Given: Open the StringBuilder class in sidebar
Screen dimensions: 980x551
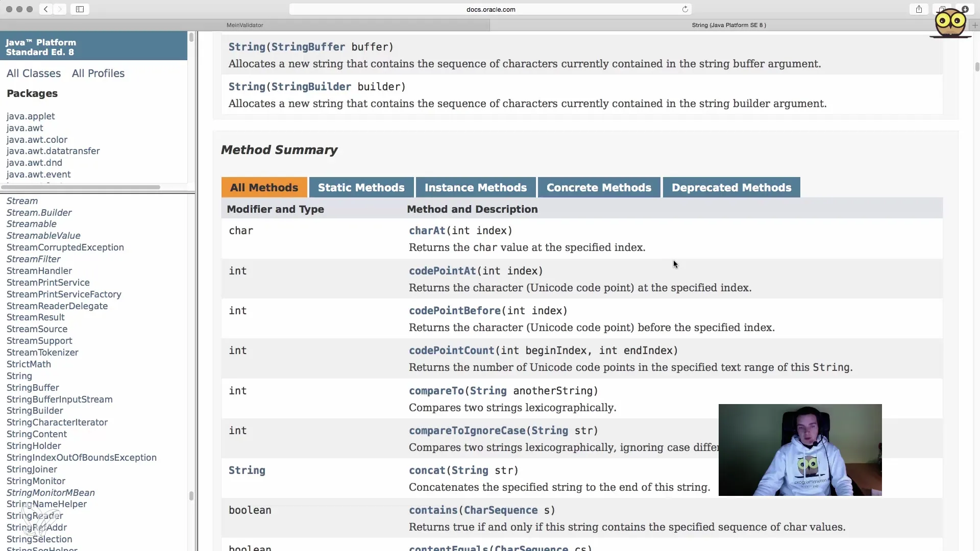Looking at the screenshot, I should (x=35, y=411).
